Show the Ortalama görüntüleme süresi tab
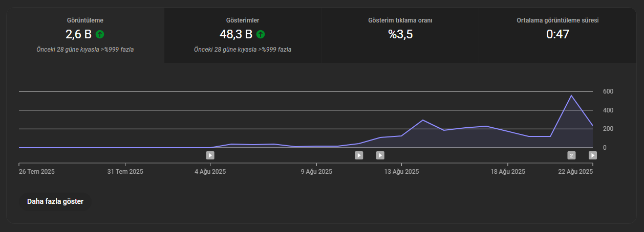644x232 pixels. pyautogui.click(x=557, y=35)
